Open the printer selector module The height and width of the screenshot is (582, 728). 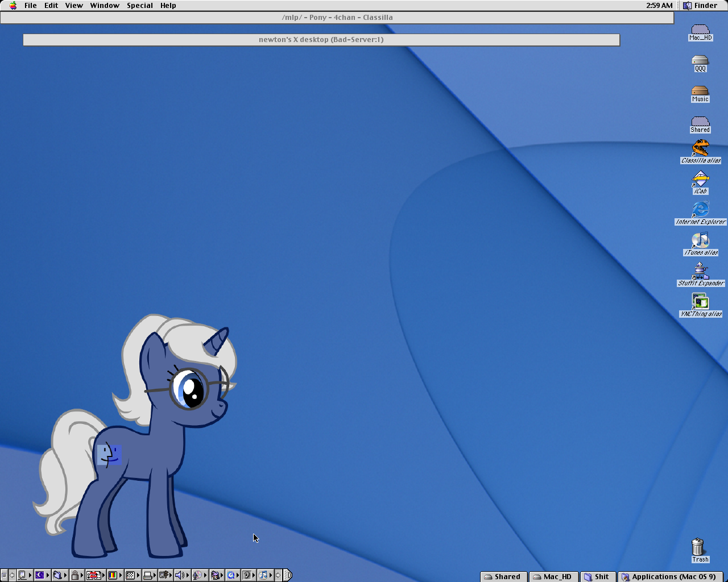[x=150, y=575]
